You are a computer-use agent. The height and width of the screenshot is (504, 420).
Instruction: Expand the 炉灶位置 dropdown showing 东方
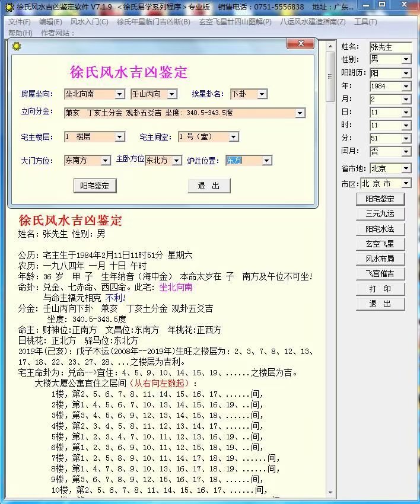(266, 161)
